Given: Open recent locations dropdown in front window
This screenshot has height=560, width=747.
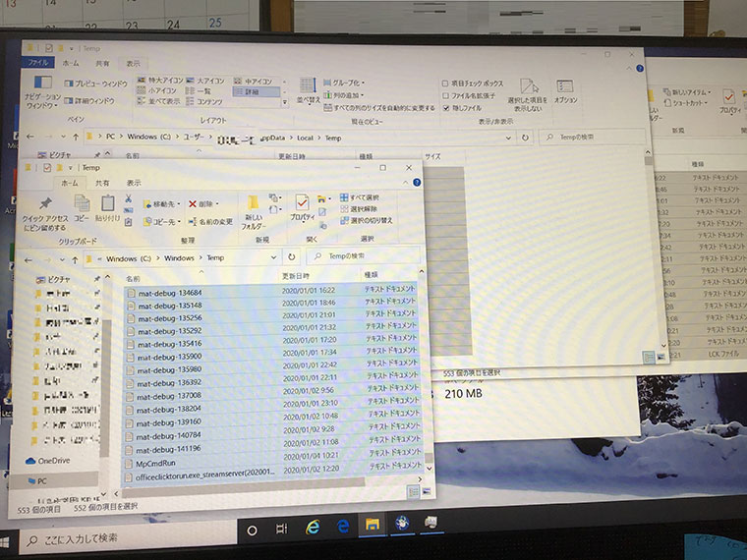Looking at the screenshot, I should pos(62,260).
